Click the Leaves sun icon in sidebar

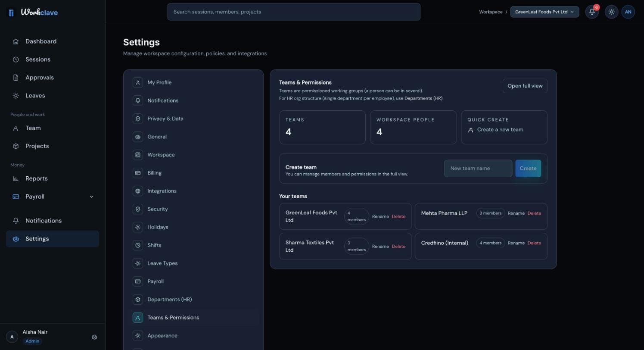coord(16,96)
